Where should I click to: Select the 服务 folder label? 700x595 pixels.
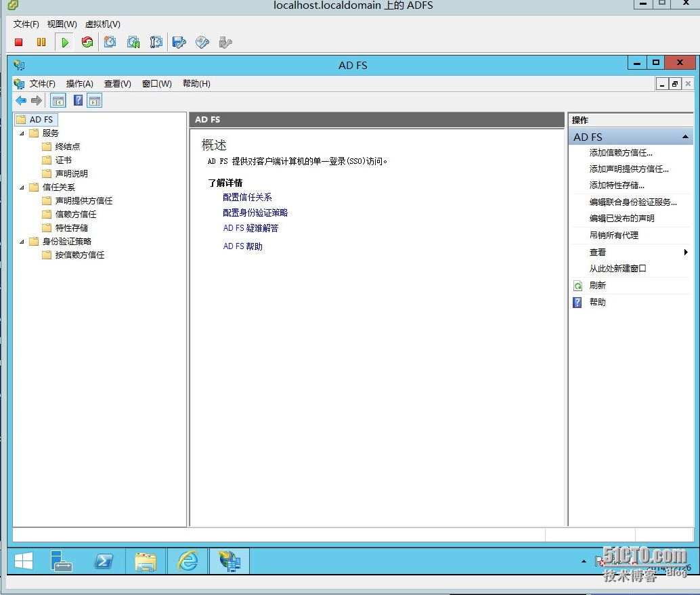[x=51, y=133]
